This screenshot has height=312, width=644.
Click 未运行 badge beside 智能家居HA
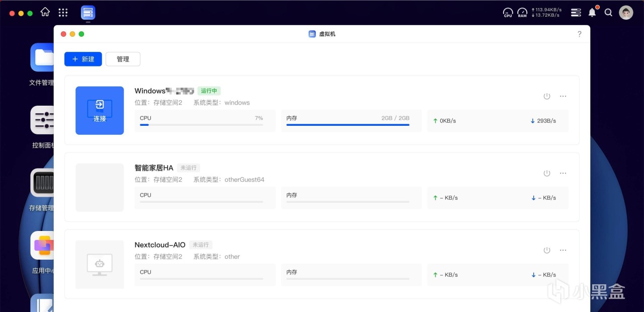(188, 168)
